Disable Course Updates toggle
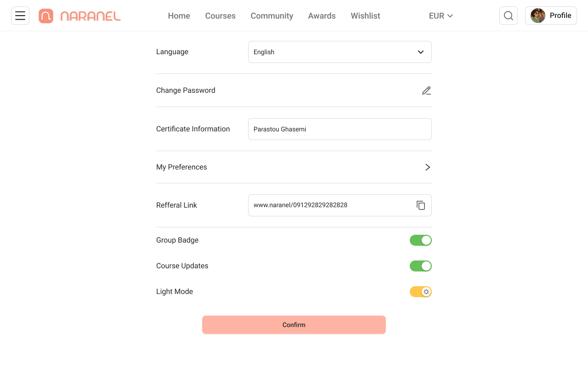 (x=421, y=266)
